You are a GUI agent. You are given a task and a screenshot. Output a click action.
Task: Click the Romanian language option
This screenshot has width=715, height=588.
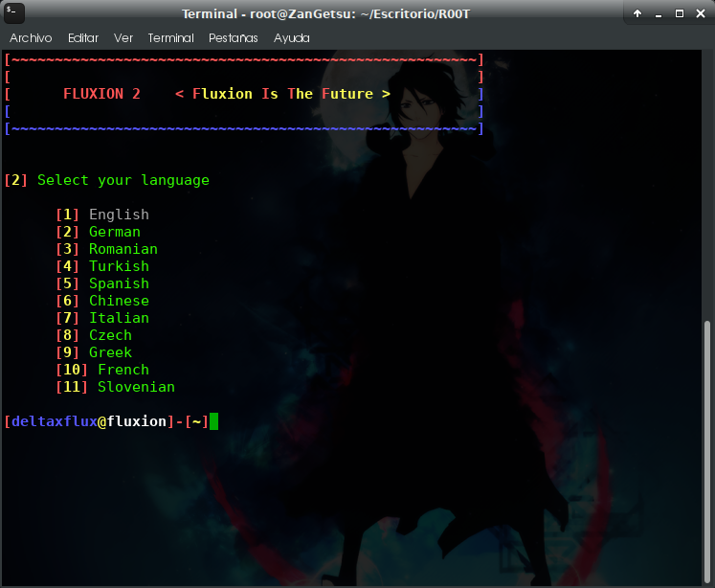(x=106, y=249)
